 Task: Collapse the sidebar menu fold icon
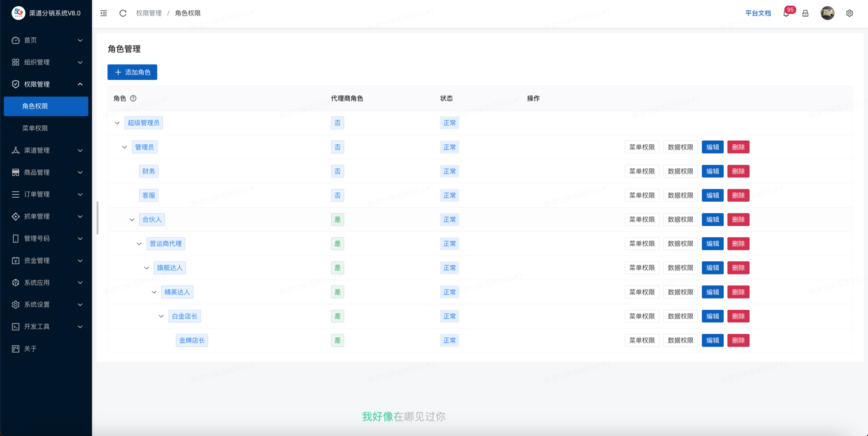tap(103, 13)
